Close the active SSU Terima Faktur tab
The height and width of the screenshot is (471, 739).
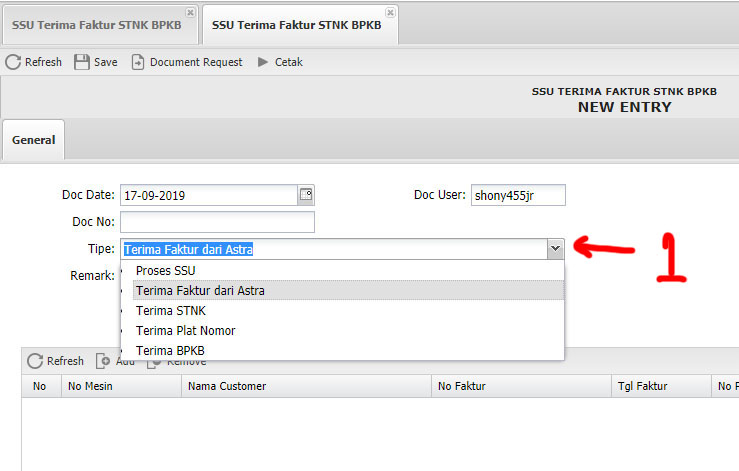pos(390,12)
